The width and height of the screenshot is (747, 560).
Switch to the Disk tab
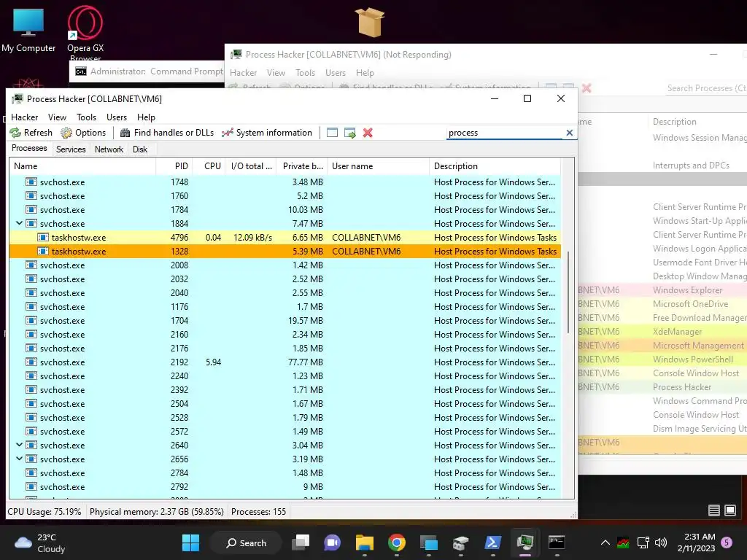(140, 149)
